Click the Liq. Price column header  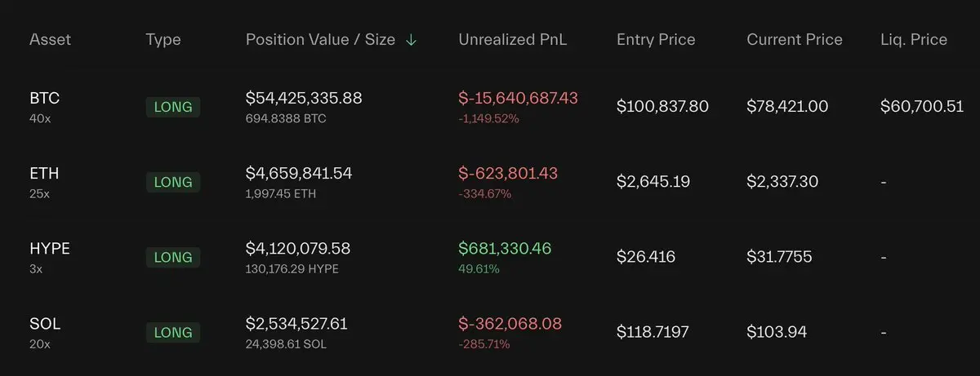coord(913,39)
